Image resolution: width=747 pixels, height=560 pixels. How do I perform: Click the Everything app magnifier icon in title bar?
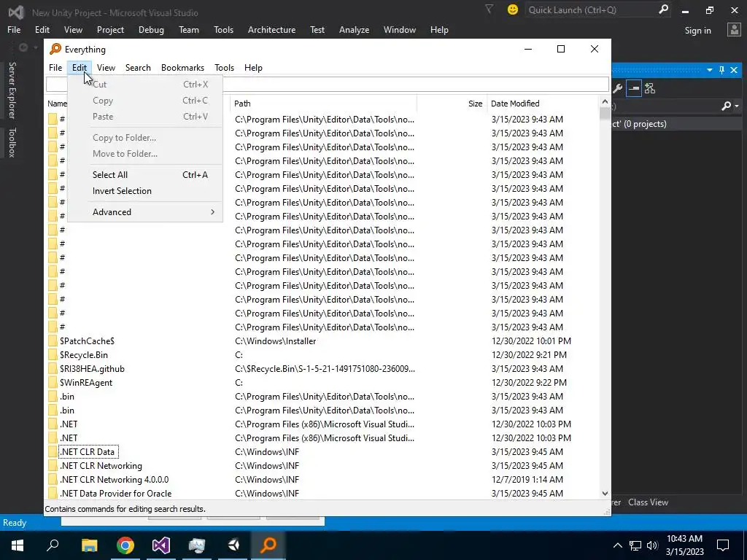pos(55,49)
